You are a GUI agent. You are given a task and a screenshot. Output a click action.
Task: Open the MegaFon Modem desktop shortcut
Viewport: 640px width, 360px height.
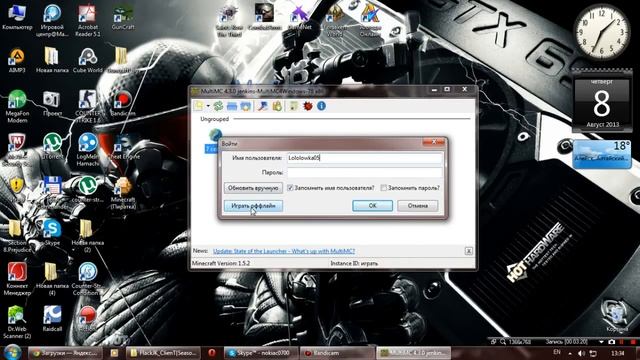pos(17,106)
